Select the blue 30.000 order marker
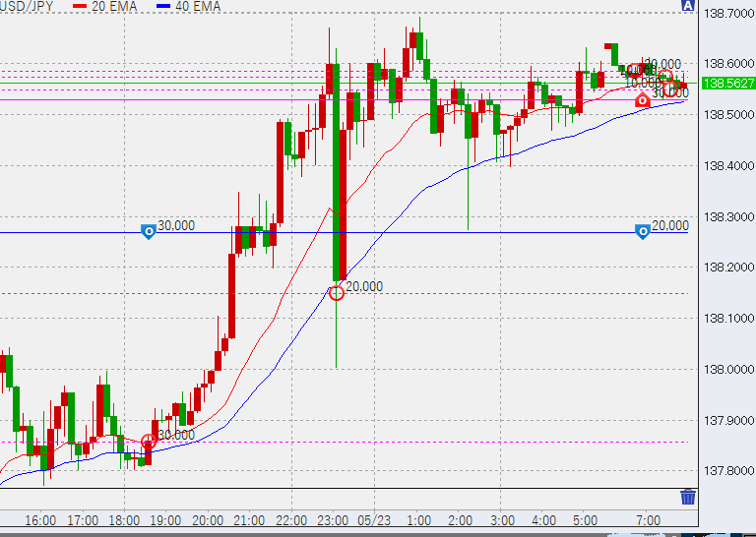 click(x=148, y=232)
